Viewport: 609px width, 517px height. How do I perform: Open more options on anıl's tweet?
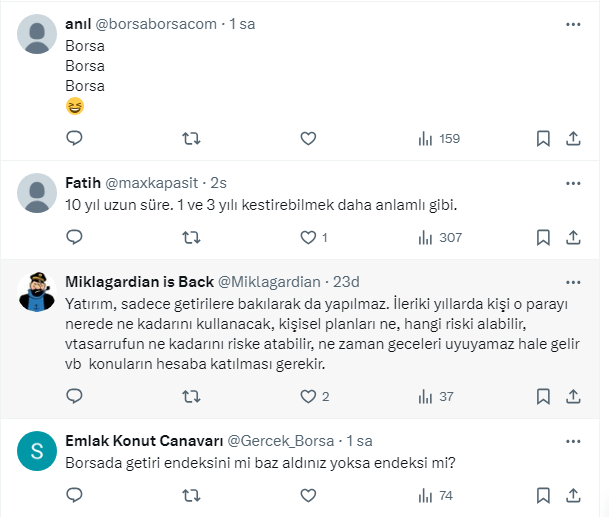[x=572, y=24]
